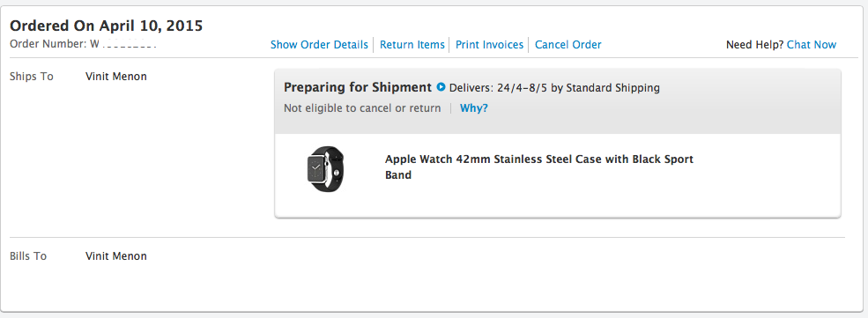Viewport: 868px width, 318px height.
Task: Click the blue arrow icon beside Preparing for Shipment
Action: click(x=441, y=87)
